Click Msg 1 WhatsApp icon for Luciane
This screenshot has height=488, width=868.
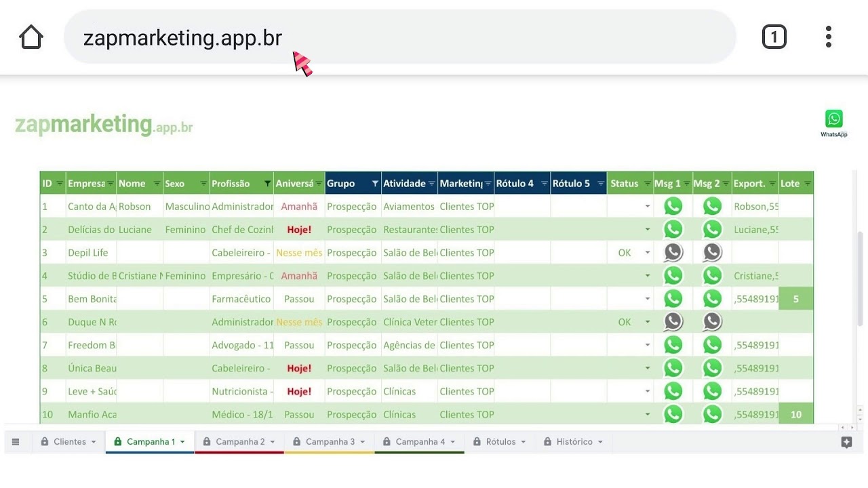point(673,229)
